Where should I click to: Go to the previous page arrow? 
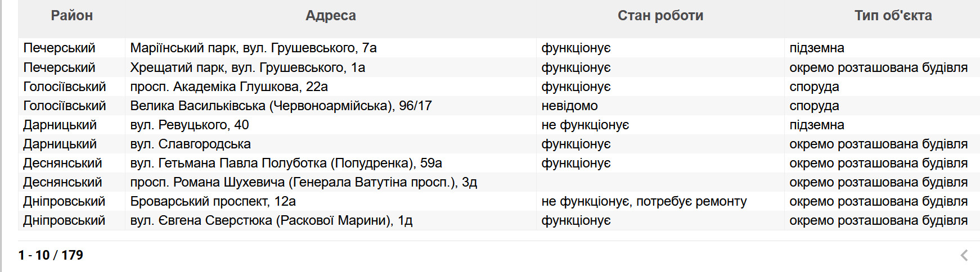click(x=964, y=255)
